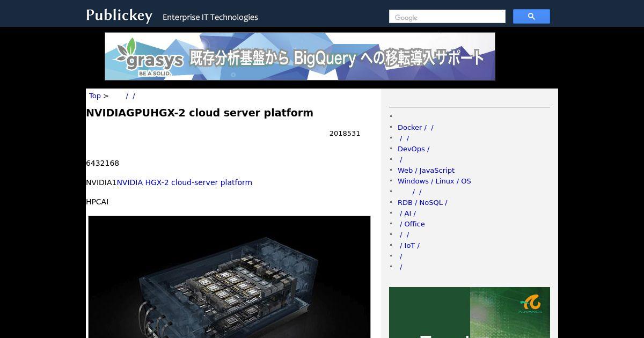Screen dimensions: 644x338
Task: Click the Publickey site logo
Action: click(x=119, y=16)
